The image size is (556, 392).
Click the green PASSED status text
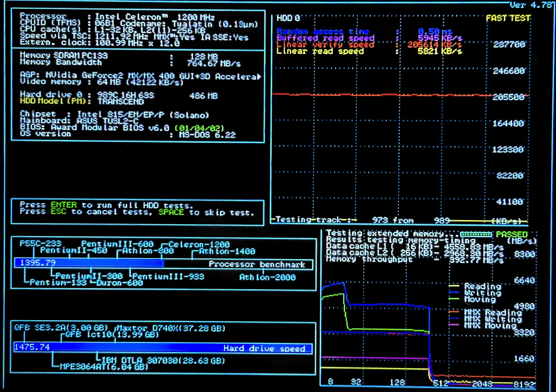point(512,234)
